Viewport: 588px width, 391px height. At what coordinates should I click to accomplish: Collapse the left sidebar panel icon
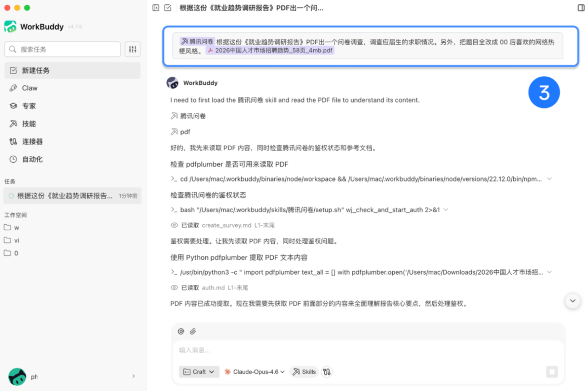[x=156, y=8]
